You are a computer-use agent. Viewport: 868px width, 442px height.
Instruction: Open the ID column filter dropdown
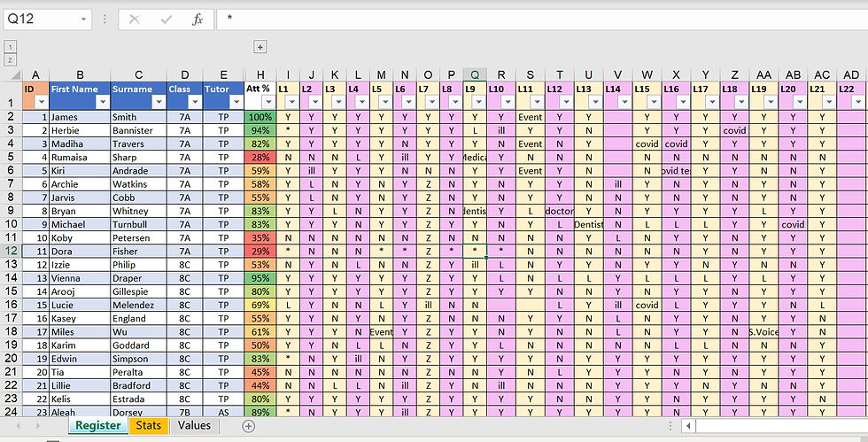click(x=42, y=102)
